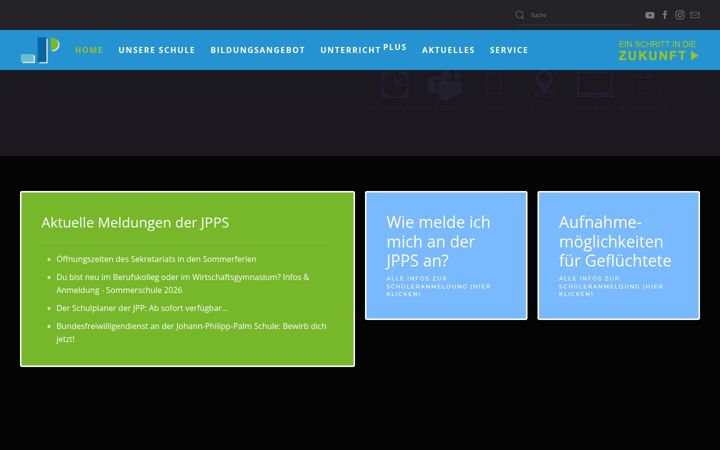This screenshot has width=720, height=450.
Task: Open the BILDUNGSANGEBOT menu
Action: [x=258, y=50]
